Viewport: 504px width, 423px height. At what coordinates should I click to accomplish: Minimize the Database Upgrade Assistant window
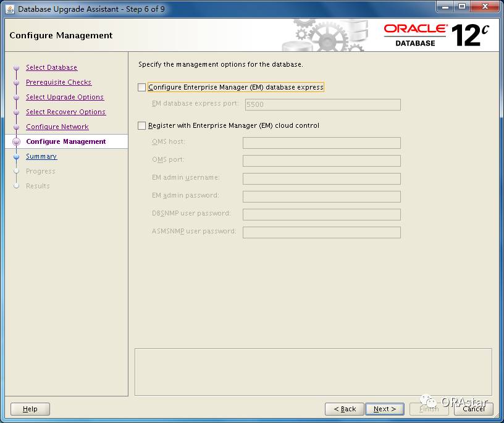pyautogui.click(x=445, y=6)
